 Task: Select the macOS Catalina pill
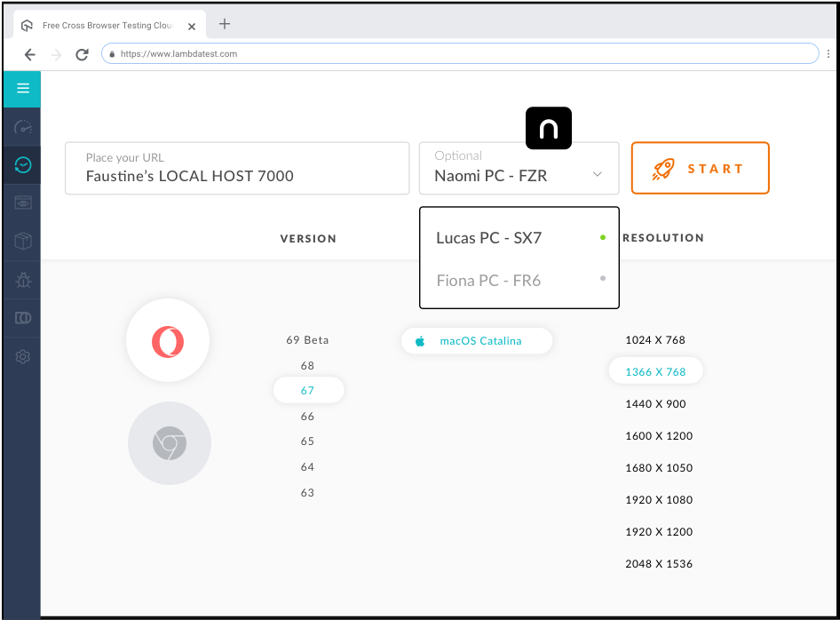click(x=477, y=340)
